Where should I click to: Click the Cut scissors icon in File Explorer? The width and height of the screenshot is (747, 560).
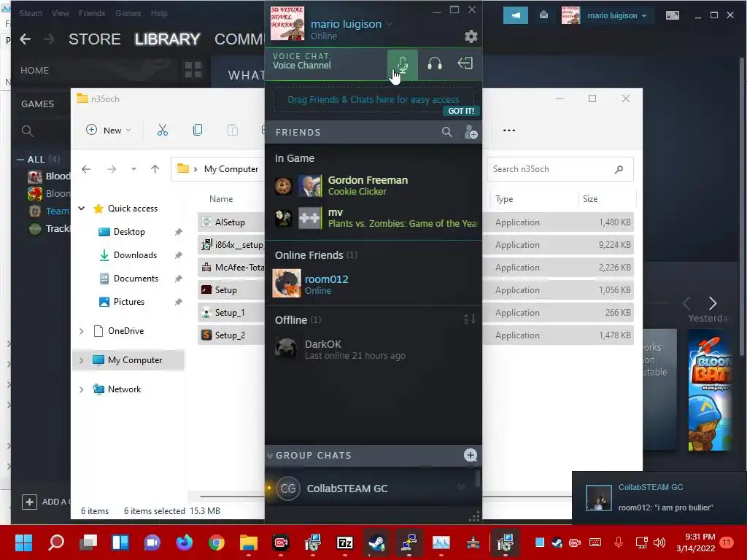(x=163, y=130)
